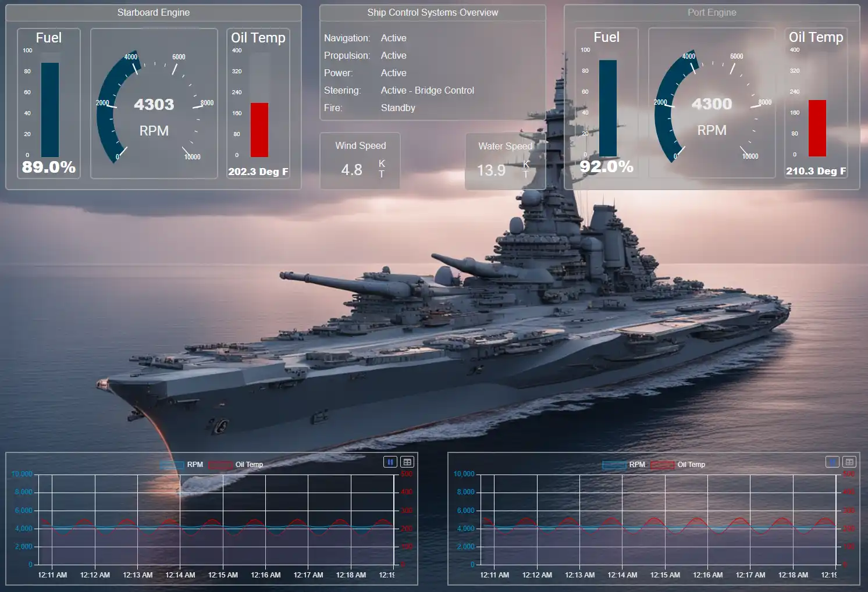This screenshot has width=868, height=592.
Task: Click the Steering status entry showing Bridge Control
Action: [427, 90]
